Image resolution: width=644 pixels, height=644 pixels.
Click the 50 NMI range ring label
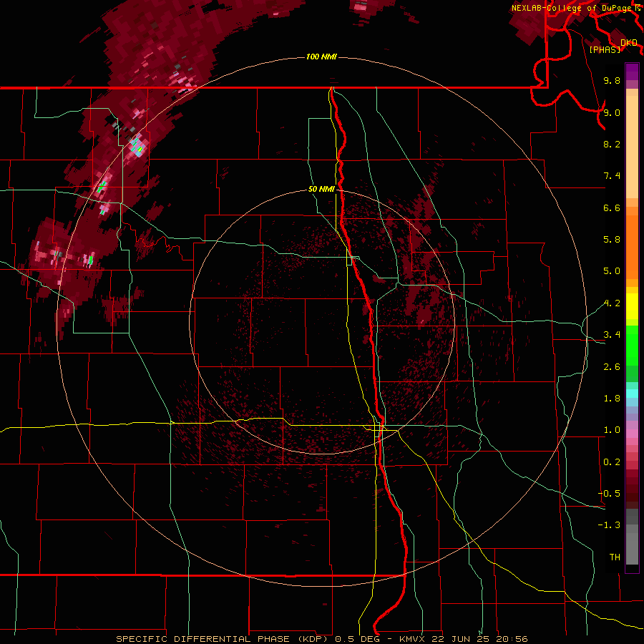[321, 189]
